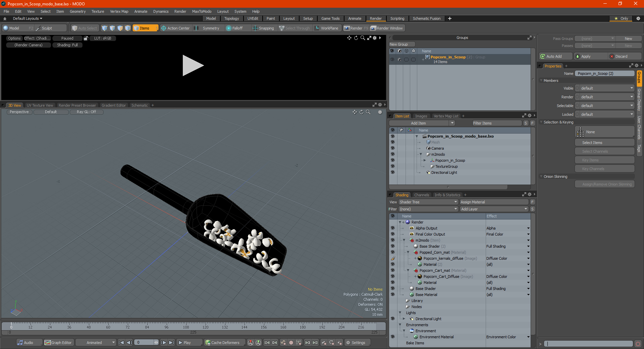Open the Shader Tree view dropdown
The width and height of the screenshot is (644, 349).
[x=428, y=202]
